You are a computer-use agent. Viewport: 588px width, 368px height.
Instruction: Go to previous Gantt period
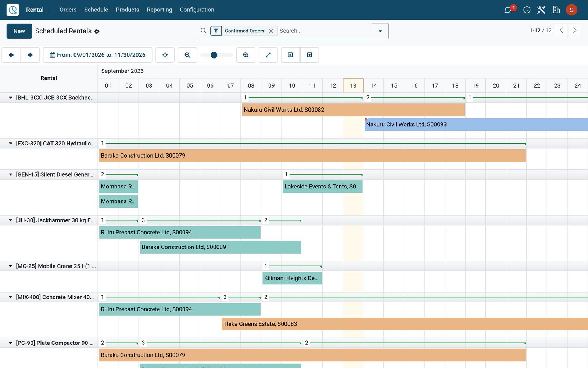pos(11,55)
